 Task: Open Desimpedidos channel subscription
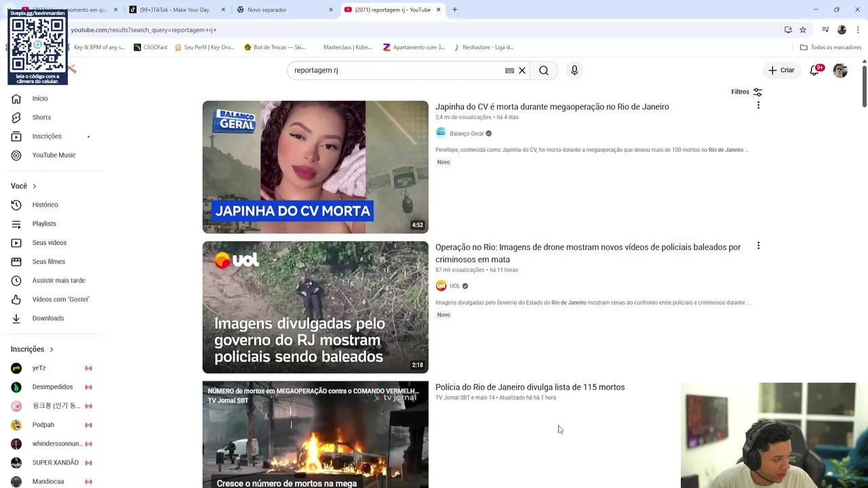52,387
